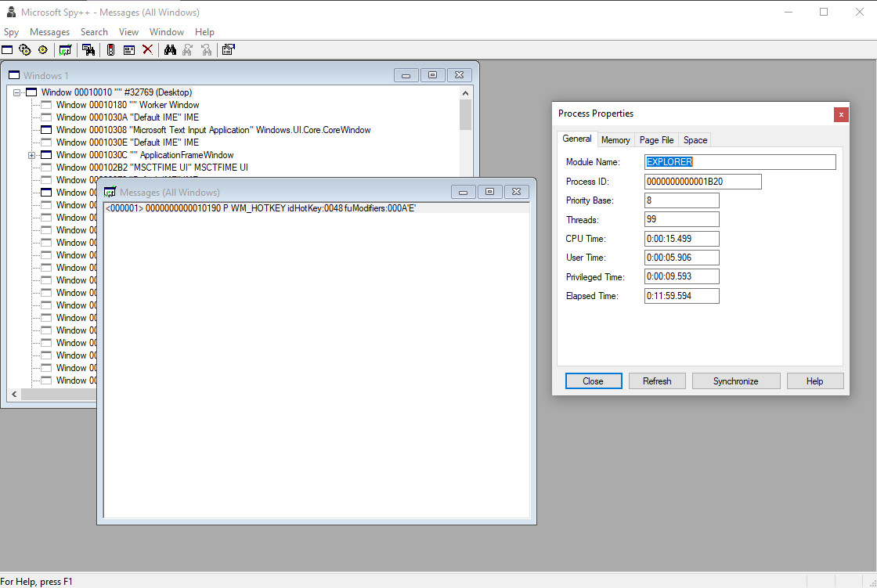Viewport: 877px width, 588px height.
Task: Select the Window 0001030E "Default IME" row
Action: click(x=128, y=142)
